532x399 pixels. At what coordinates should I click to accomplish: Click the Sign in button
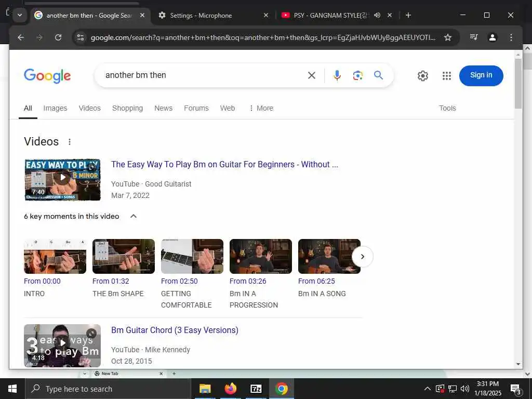coord(481,76)
